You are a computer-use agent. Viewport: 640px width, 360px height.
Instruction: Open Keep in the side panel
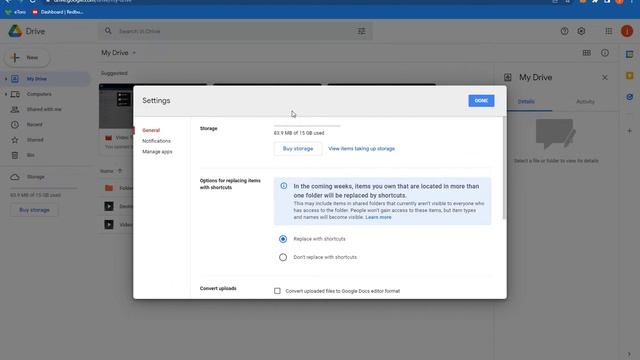pos(629,76)
